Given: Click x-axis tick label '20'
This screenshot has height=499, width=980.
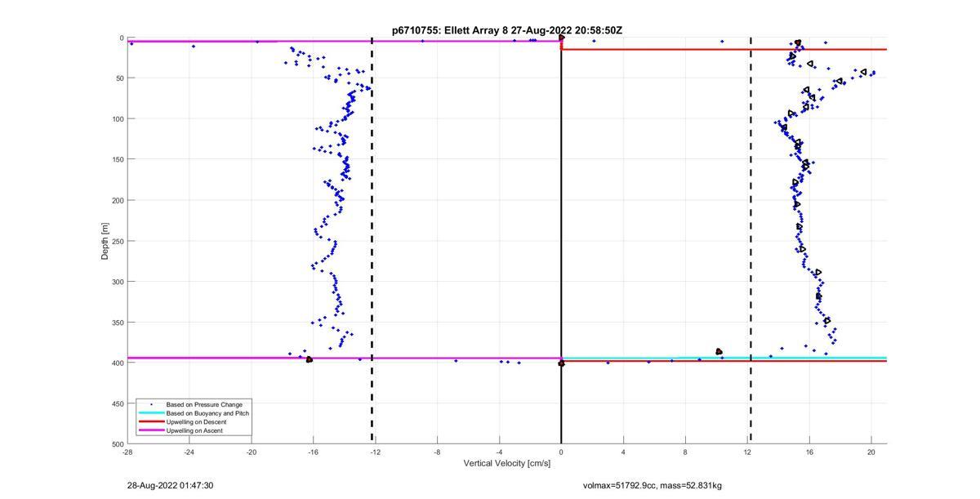Looking at the screenshot, I should click(871, 452).
